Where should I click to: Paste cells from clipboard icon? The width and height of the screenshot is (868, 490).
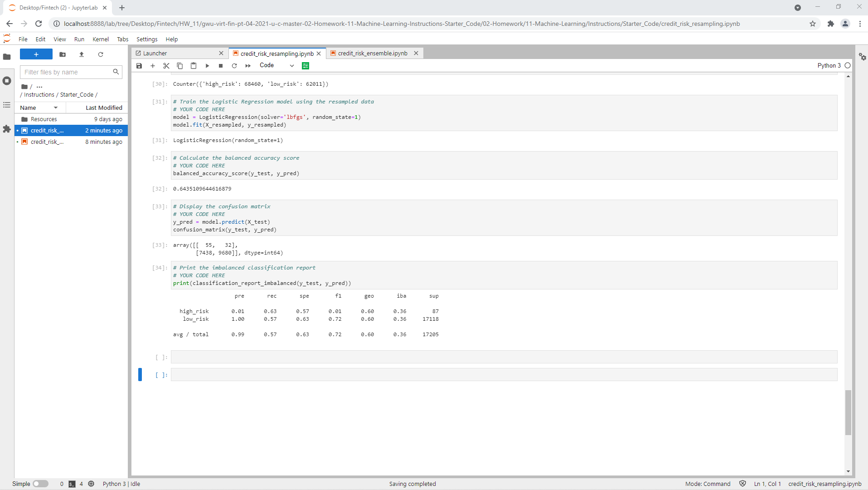coord(194,66)
